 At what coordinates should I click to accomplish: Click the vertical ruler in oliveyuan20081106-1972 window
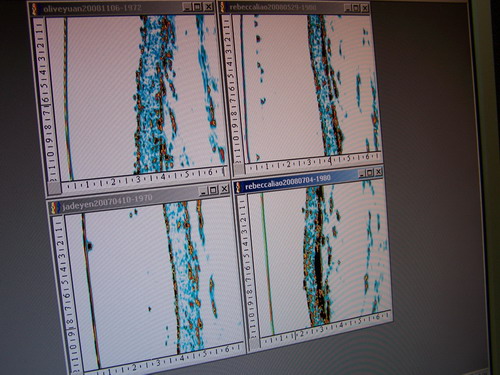click(x=45, y=100)
